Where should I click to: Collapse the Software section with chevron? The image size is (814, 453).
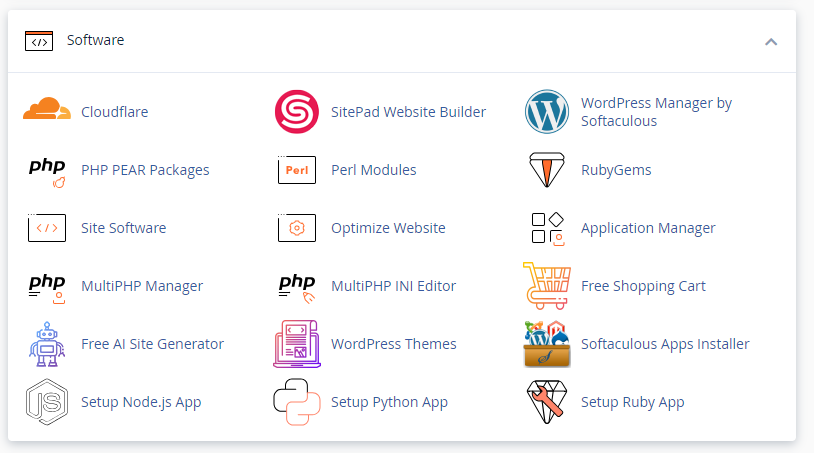[x=771, y=42]
